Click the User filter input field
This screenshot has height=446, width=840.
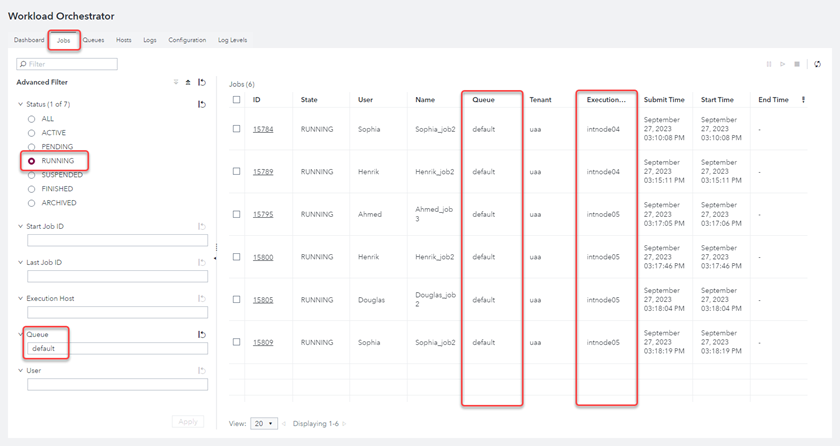point(117,384)
